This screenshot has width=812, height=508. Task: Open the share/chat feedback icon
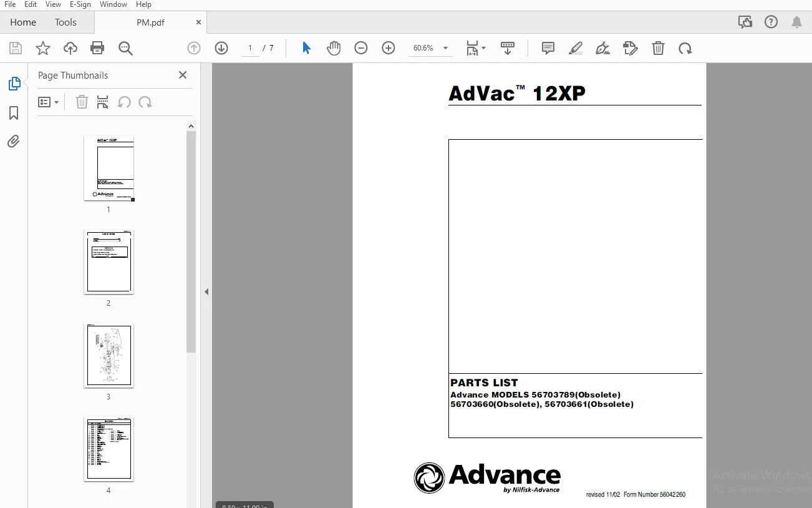point(745,22)
